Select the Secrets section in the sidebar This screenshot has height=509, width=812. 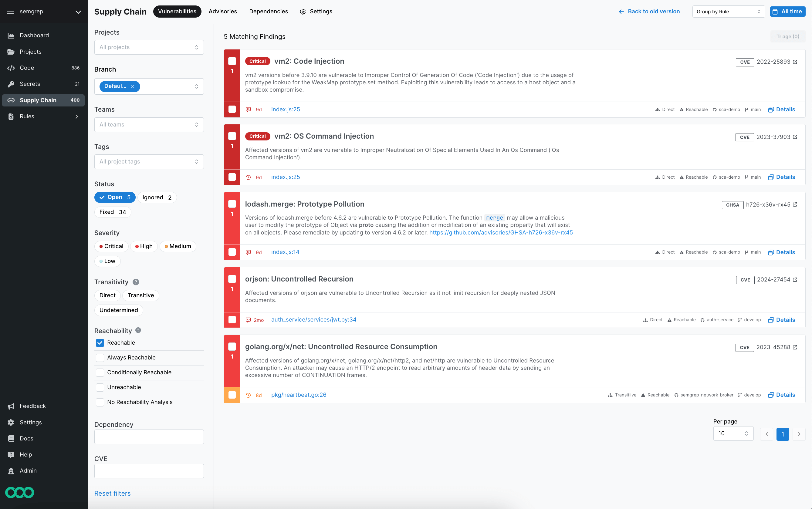pos(30,84)
